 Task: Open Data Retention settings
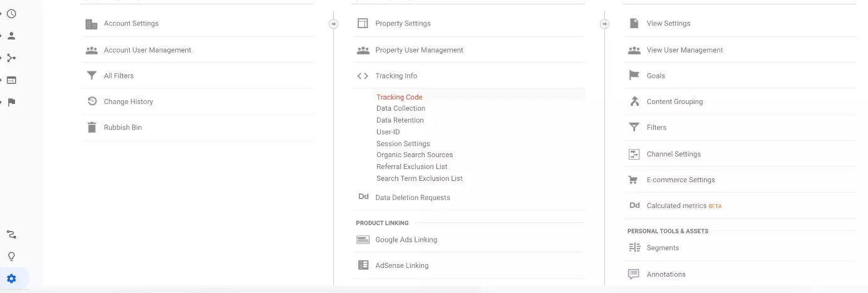coord(400,120)
